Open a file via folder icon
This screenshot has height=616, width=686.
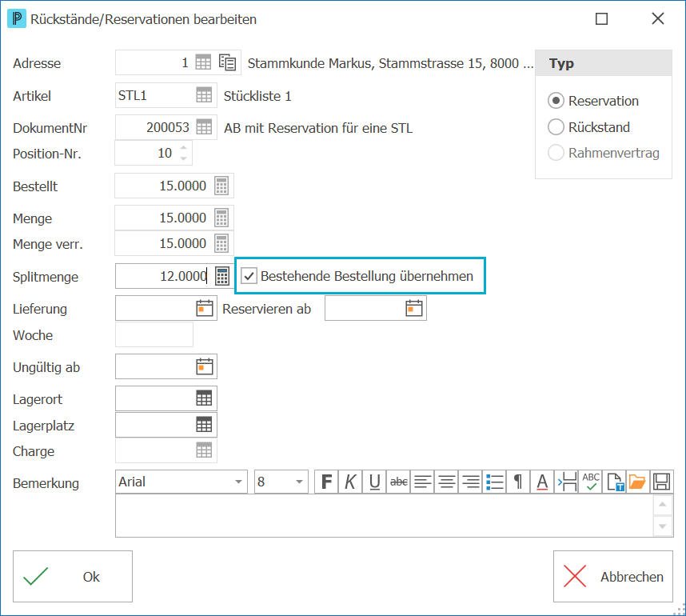[638, 482]
